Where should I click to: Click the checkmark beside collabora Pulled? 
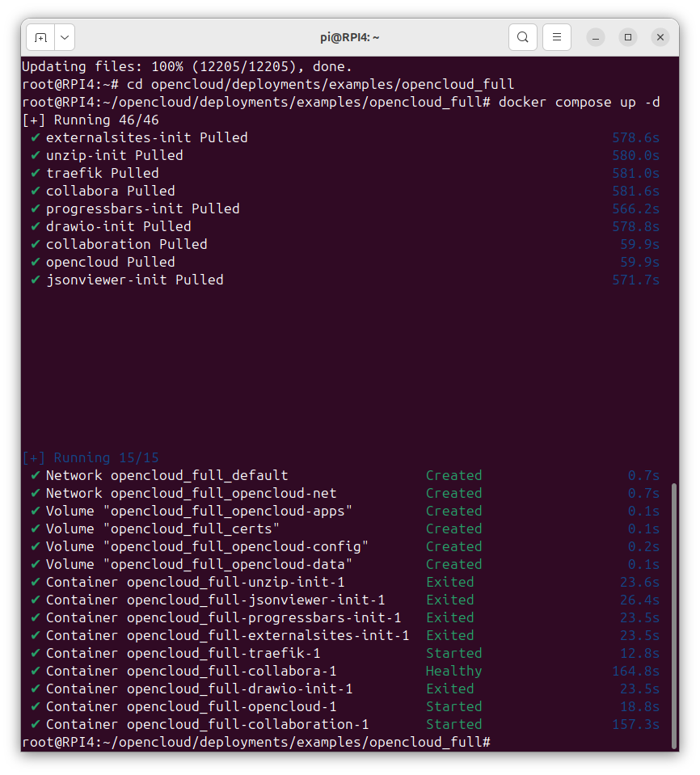(35, 191)
